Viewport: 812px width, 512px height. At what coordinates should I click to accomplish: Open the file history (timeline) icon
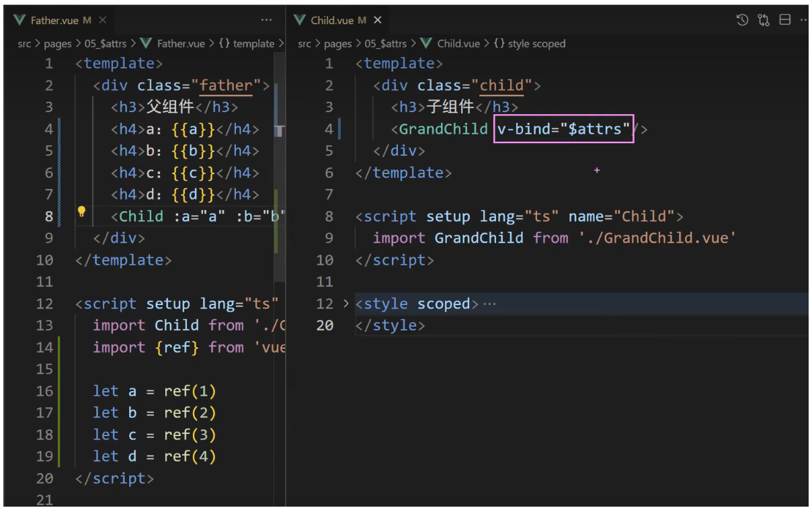click(742, 20)
